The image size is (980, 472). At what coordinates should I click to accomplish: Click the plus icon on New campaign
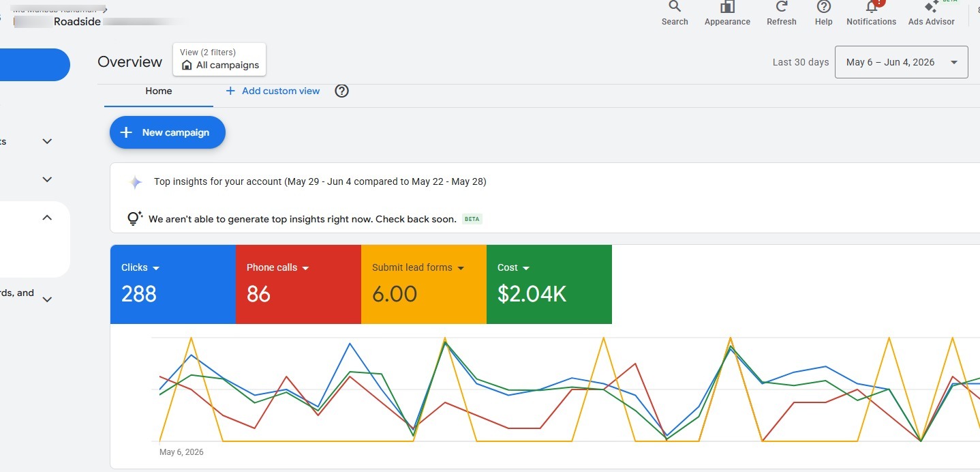point(126,132)
